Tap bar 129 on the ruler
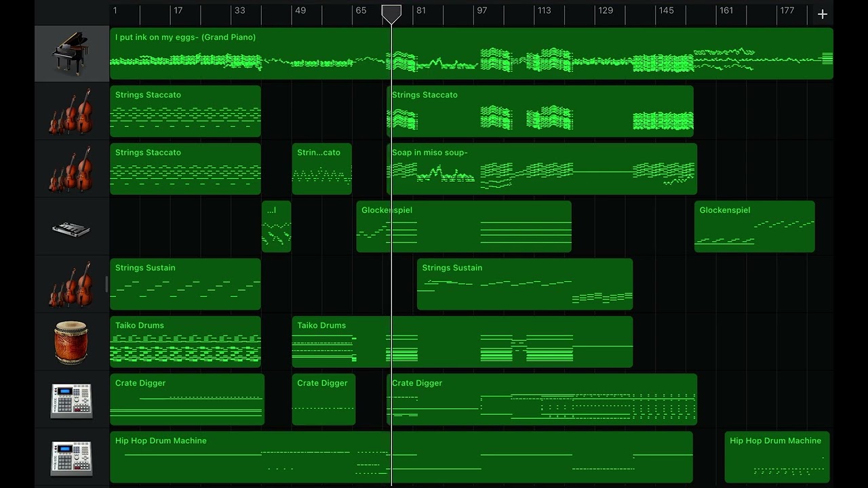868x488 pixels. point(606,11)
